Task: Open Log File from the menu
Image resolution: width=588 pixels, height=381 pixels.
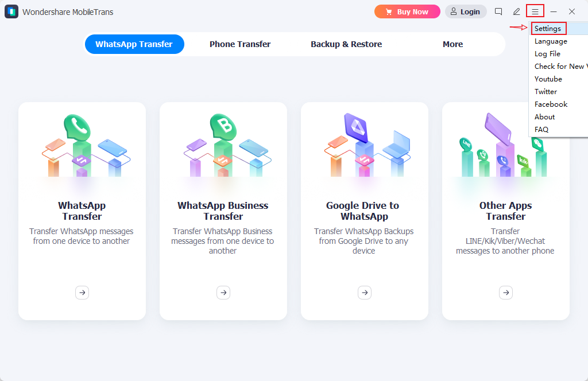Action: (x=547, y=54)
